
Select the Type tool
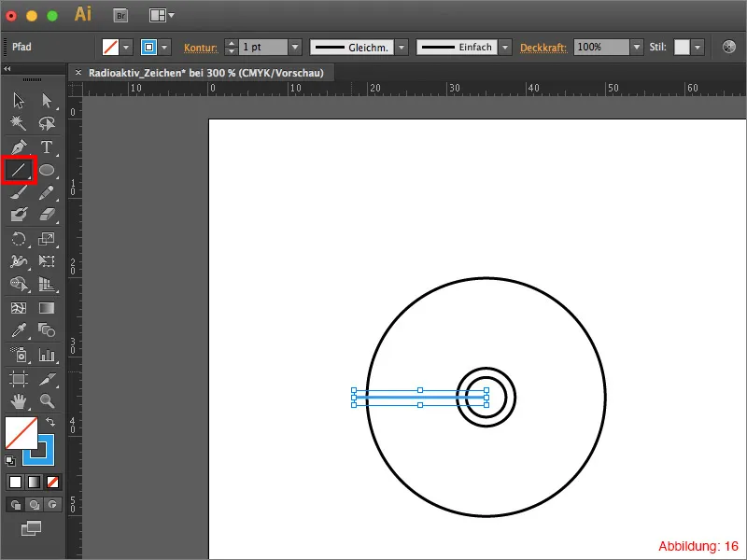47,147
